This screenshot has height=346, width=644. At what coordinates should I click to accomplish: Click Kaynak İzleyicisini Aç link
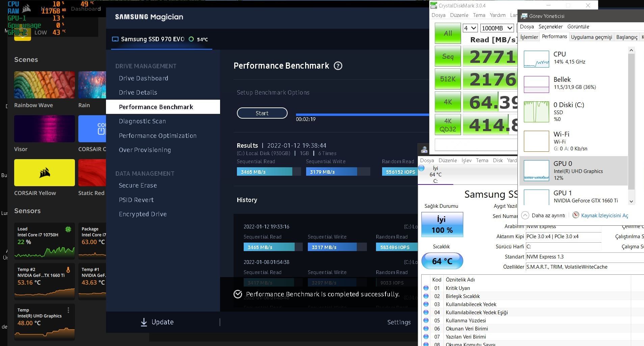(x=605, y=216)
